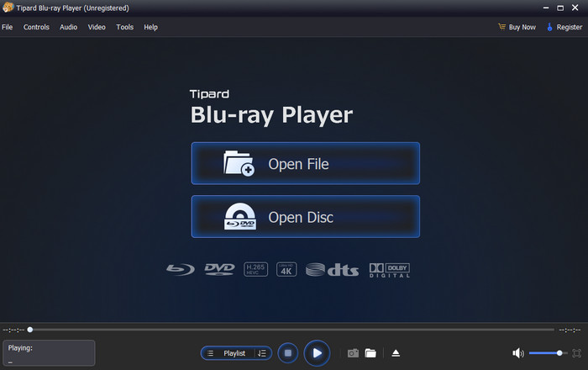
Task: Click the Open Disc button
Action: (305, 216)
